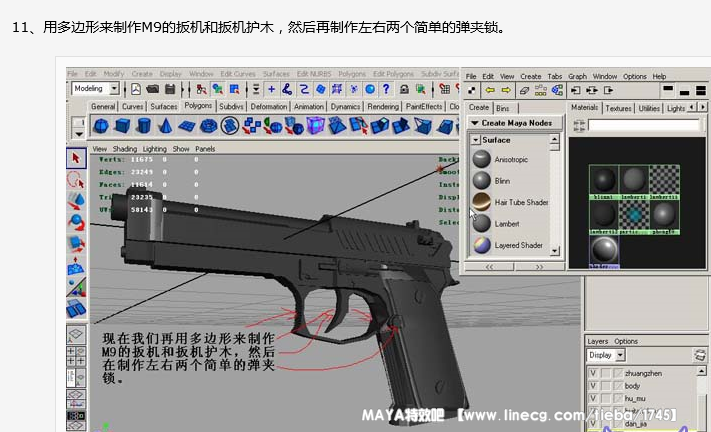Create a polygon torus from the shelf
The image size is (711, 432).
(x=208, y=126)
